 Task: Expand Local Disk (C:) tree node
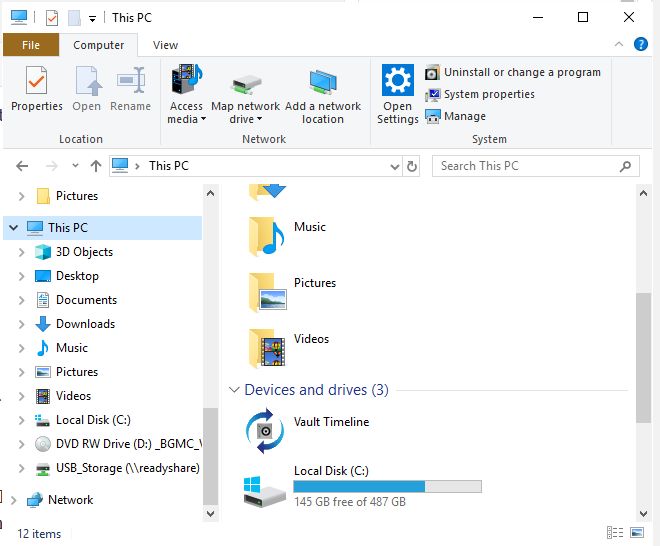21,420
